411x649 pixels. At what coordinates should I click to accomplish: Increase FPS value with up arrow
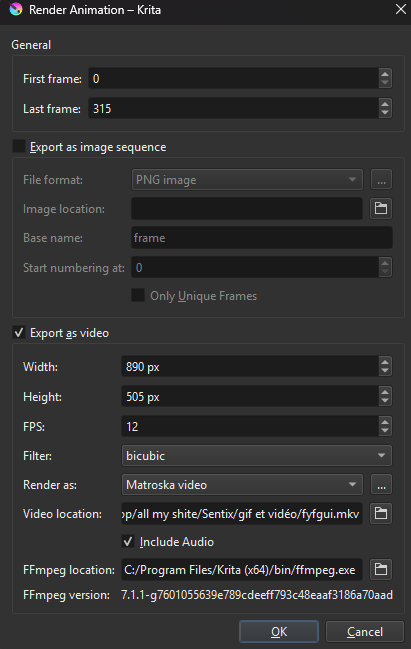385,421
